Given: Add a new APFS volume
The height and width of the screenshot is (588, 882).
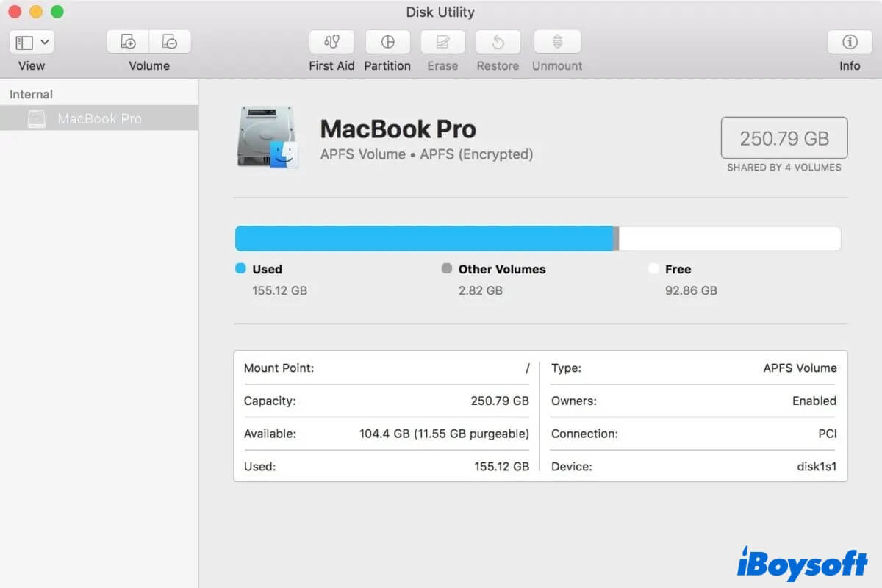Looking at the screenshot, I should 127,42.
